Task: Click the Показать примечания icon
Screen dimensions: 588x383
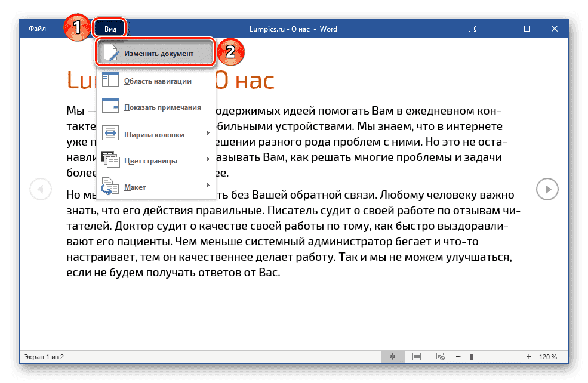Action: click(110, 106)
